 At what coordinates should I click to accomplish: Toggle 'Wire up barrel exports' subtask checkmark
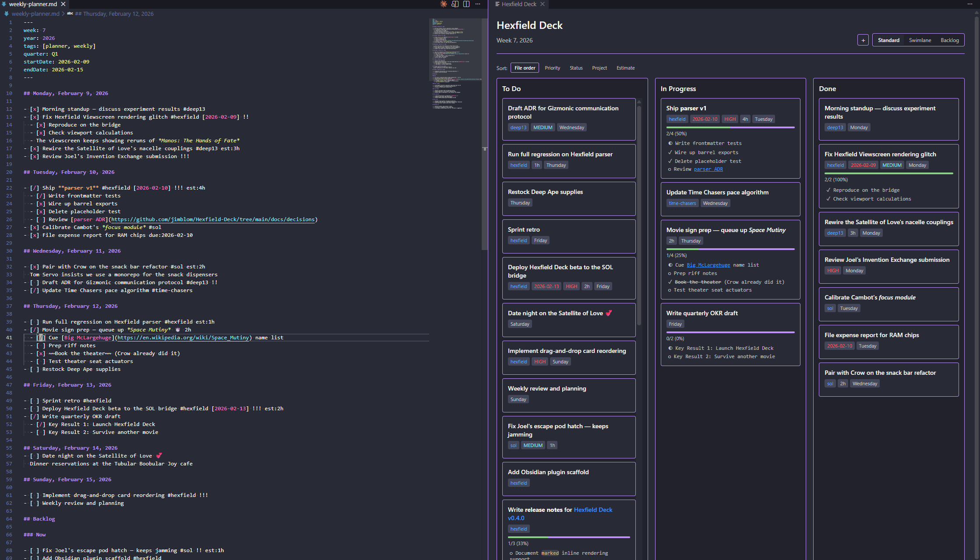670,152
